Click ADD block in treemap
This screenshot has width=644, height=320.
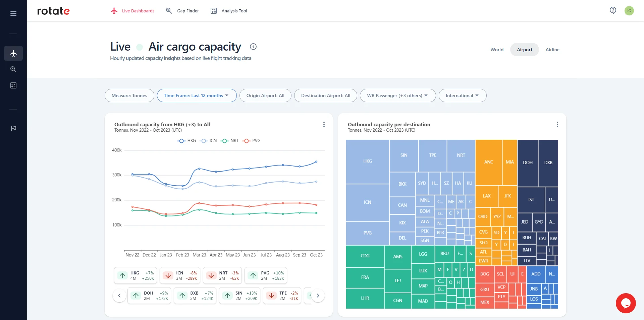(x=536, y=274)
